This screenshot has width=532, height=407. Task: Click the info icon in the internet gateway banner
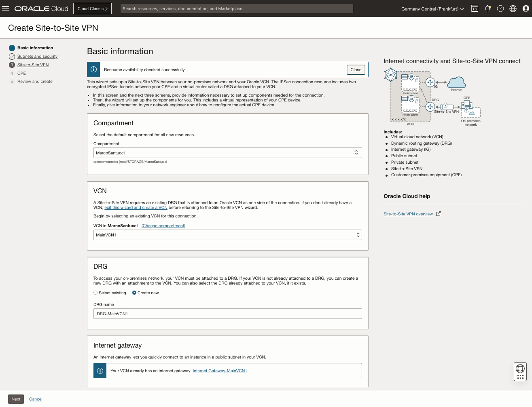[x=100, y=371]
